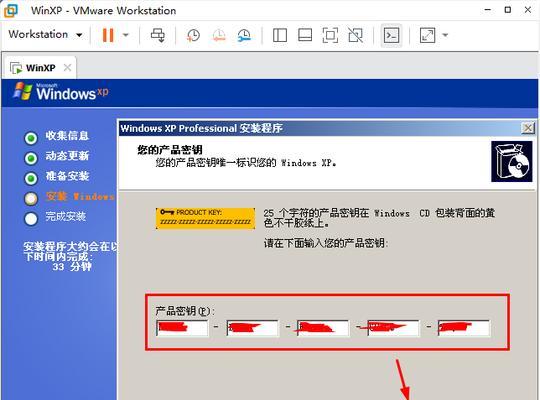Click the '产品密钥(P):' label
The height and width of the screenshot is (400, 540).
(x=185, y=311)
